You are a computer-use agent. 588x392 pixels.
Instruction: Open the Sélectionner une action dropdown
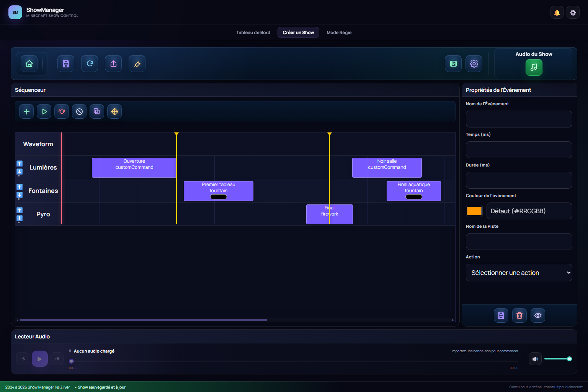coord(519,273)
